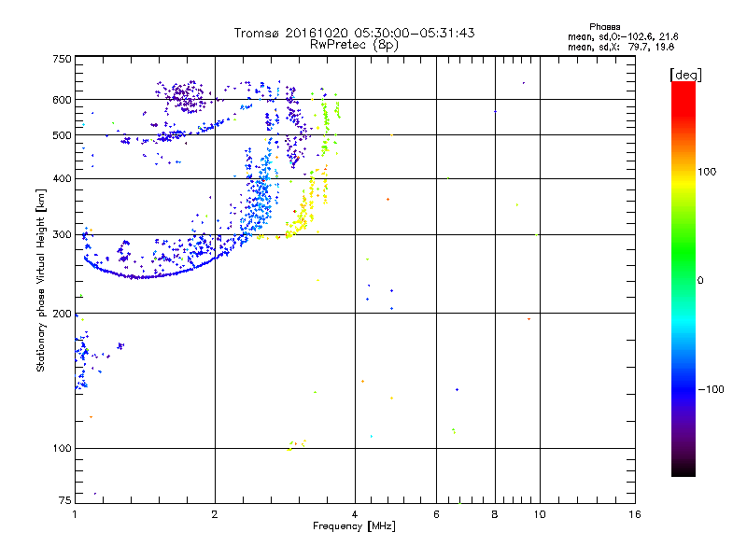747x560 pixels.
Task: Click the '6' frequency tick label
Action: pyautogui.click(x=436, y=514)
